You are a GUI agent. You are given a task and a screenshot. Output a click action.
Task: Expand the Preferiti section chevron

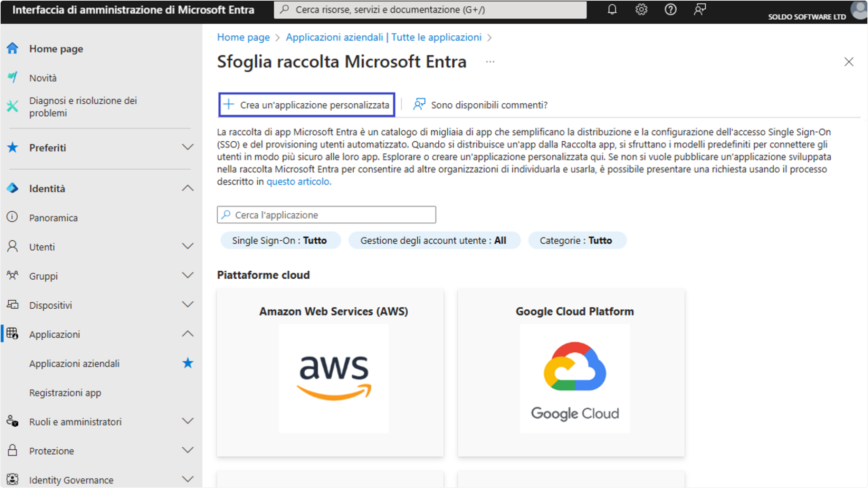click(188, 147)
